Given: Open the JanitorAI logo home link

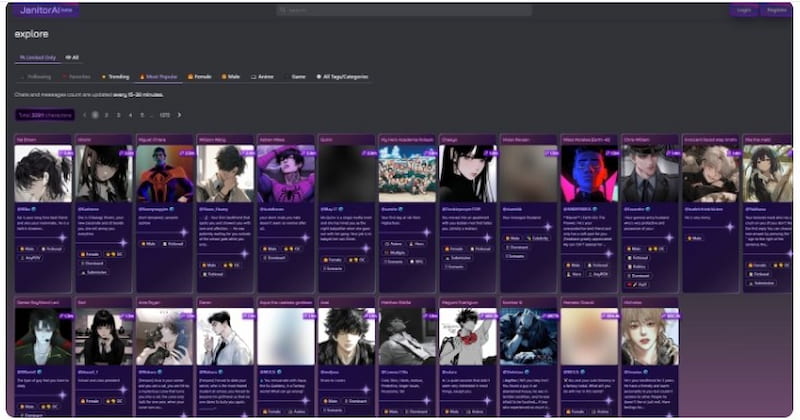Looking at the screenshot, I should pos(46,10).
